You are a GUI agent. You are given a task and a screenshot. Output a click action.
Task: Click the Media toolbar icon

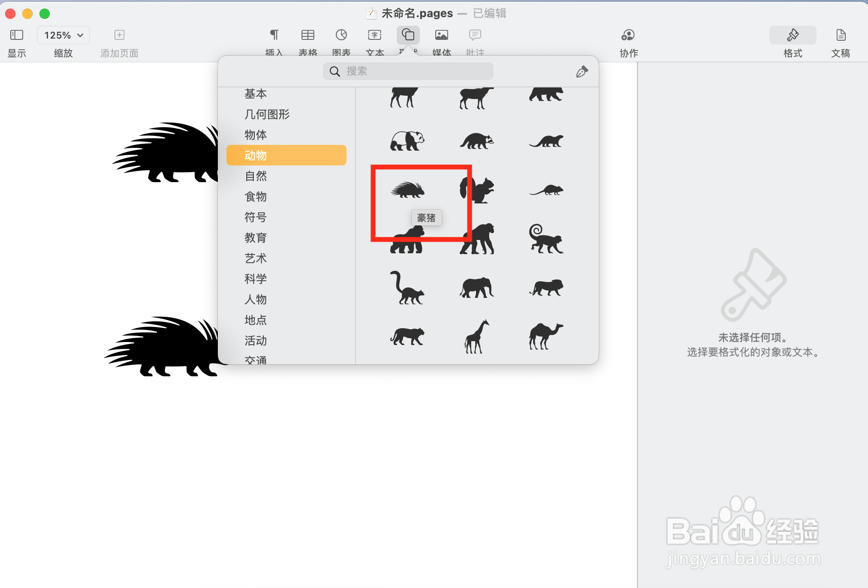click(441, 35)
